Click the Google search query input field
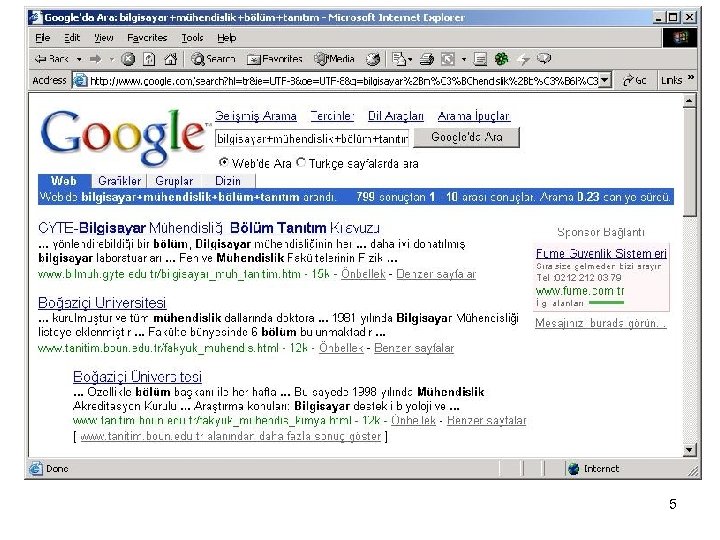720x540 pixels. [x=312, y=138]
